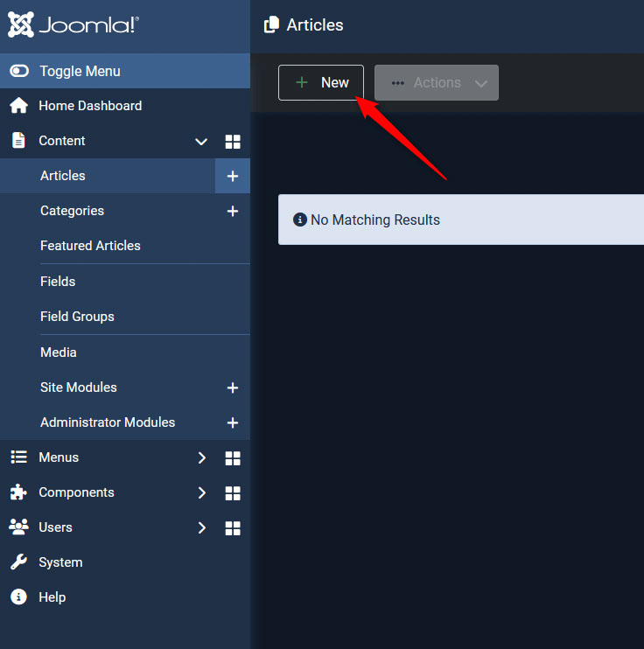This screenshot has width=644, height=649.
Task: Click the Content menu label
Action: click(62, 140)
